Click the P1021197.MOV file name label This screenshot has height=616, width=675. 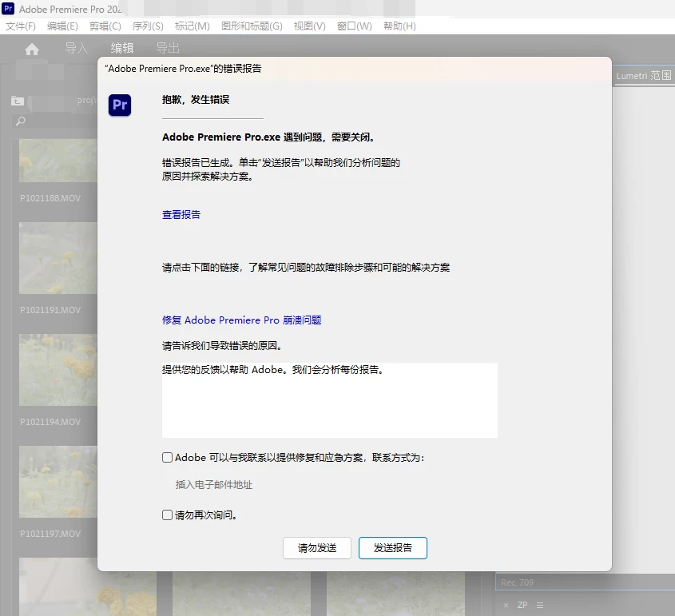50,535
